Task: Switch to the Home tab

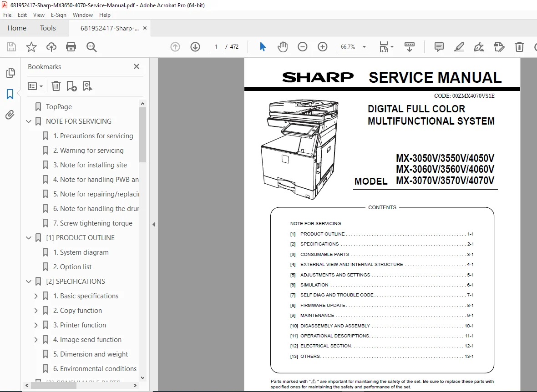Action: pyautogui.click(x=17, y=28)
